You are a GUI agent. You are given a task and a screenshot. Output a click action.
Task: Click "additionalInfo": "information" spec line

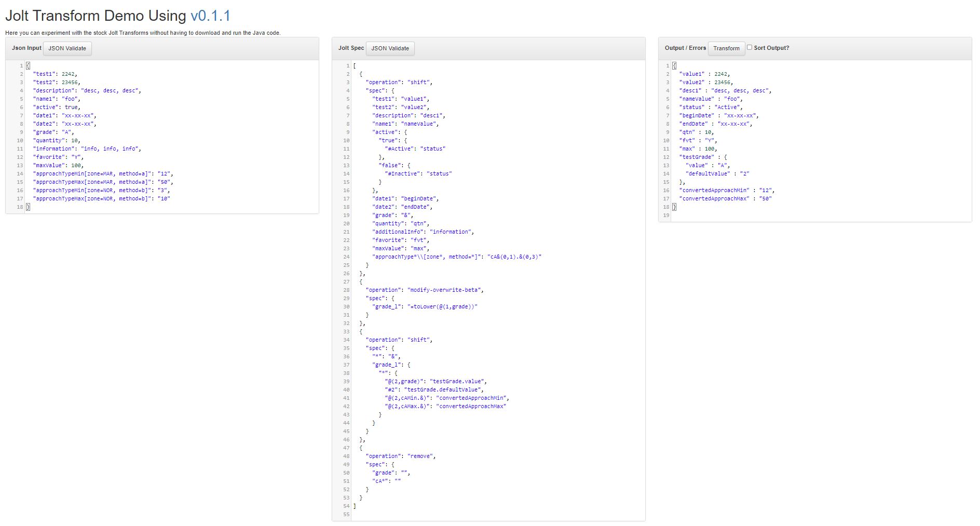tap(423, 232)
